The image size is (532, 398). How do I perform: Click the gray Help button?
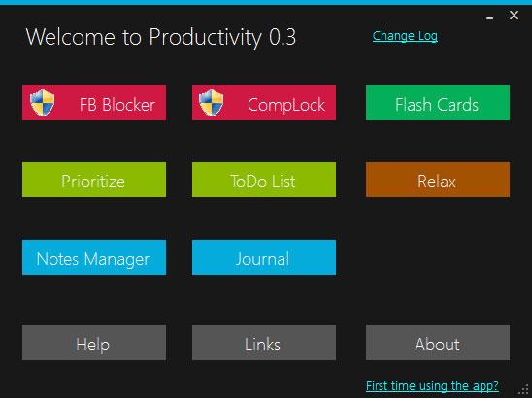tap(94, 343)
